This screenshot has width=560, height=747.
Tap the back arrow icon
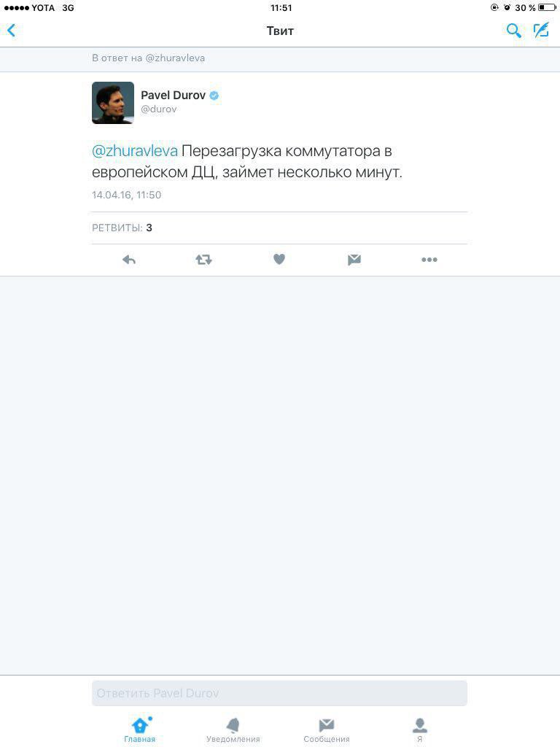[12, 31]
